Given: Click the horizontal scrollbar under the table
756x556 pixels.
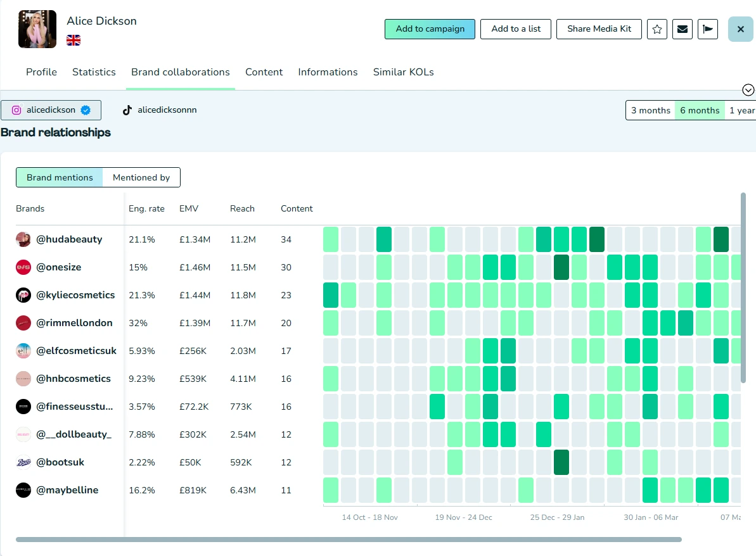Looking at the screenshot, I should pyautogui.click(x=349, y=540).
